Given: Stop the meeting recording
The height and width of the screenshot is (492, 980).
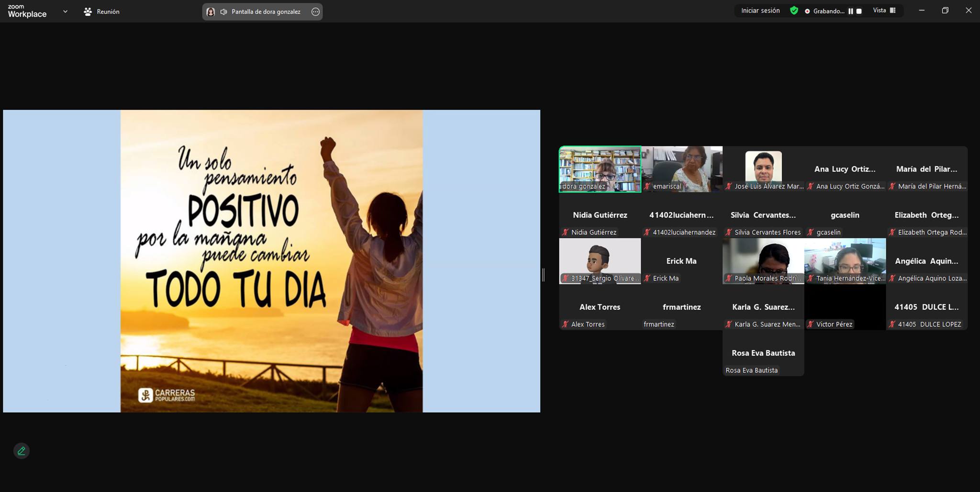Looking at the screenshot, I should point(859,11).
